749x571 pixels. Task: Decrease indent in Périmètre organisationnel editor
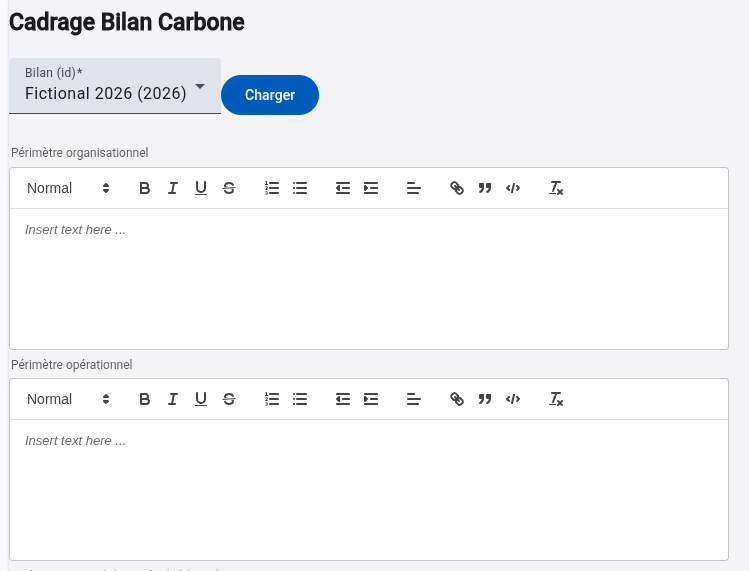[x=343, y=188]
